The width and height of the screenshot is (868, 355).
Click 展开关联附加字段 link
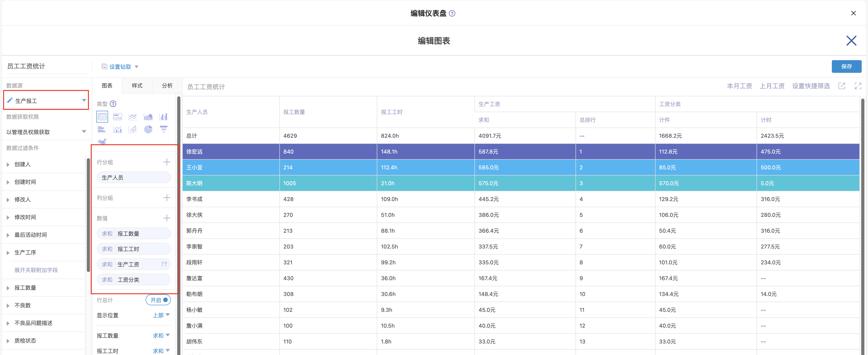(36, 270)
